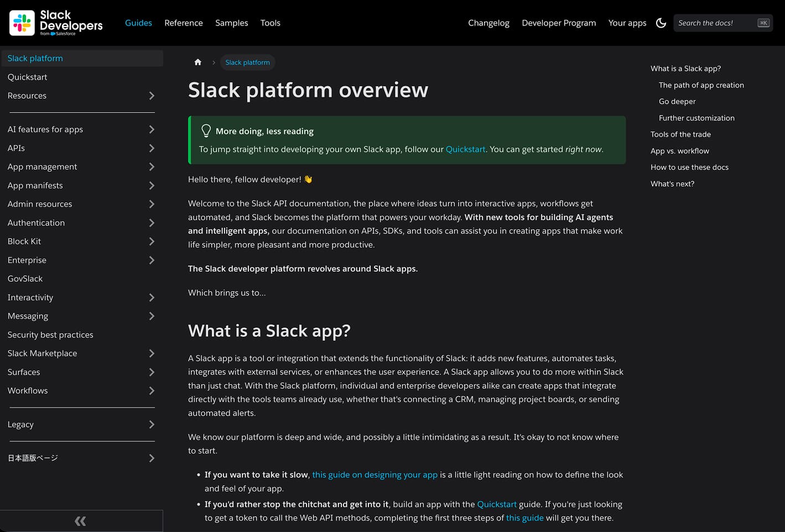Expand the APIs section
The image size is (785, 532).
coord(152,148)
